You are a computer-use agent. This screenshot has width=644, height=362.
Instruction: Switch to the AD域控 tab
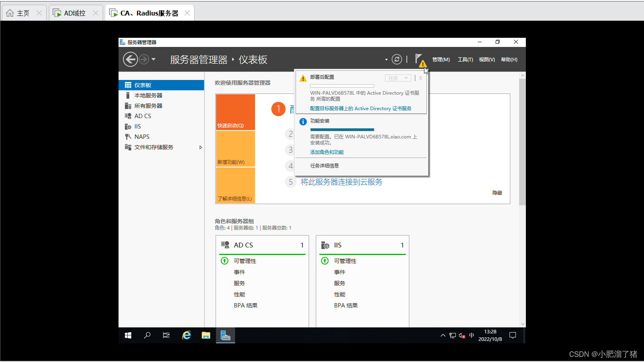pyautogui.click(x=75, y=13)
